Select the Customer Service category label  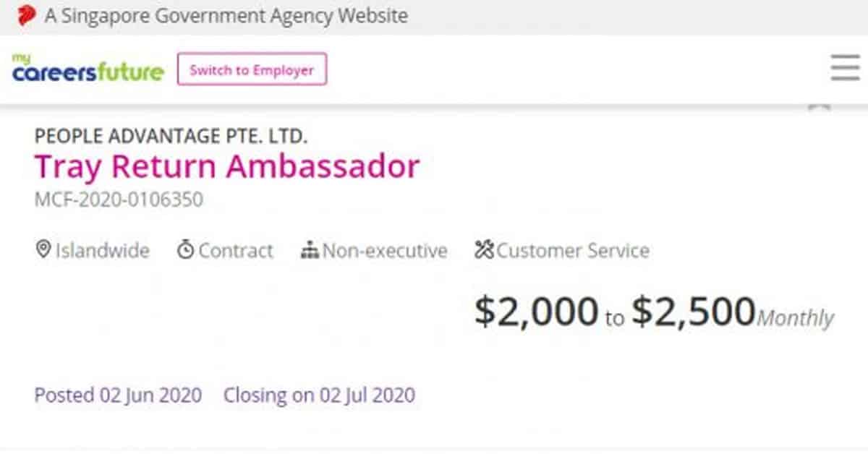[x=573, y=250]
